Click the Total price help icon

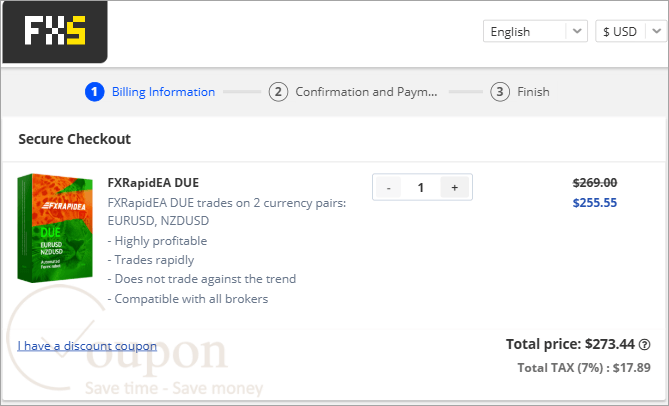click(645, 344)
